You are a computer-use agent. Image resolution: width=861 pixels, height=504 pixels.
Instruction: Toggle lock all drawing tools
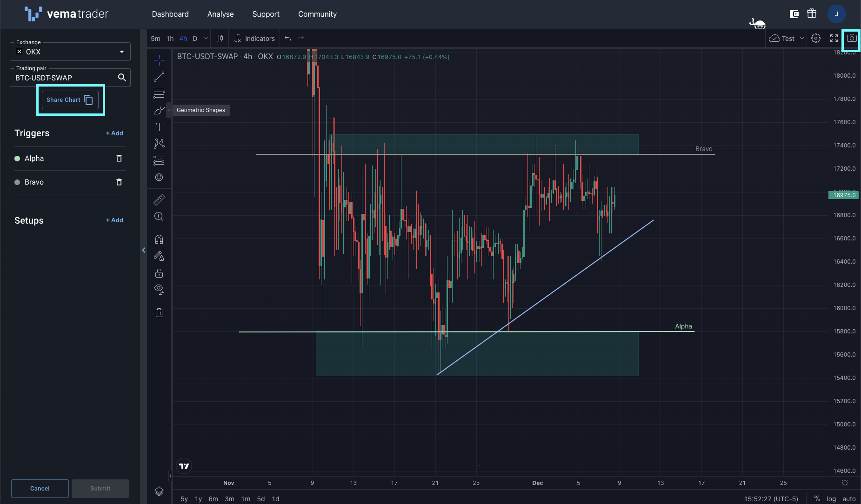pyautogui.click(x=159, y=273)
